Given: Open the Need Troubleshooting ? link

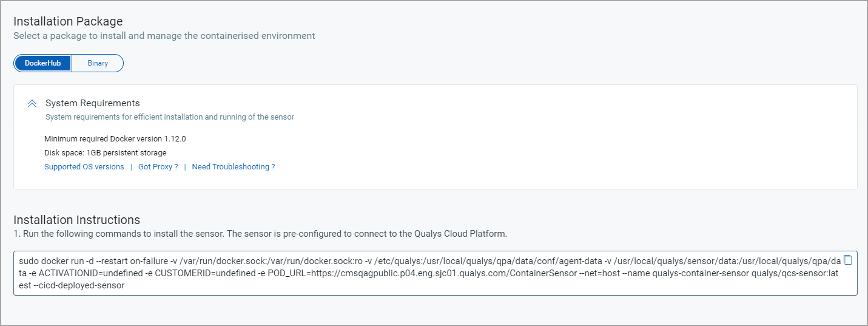Looking at the screenshot, I should coord(233,167).
